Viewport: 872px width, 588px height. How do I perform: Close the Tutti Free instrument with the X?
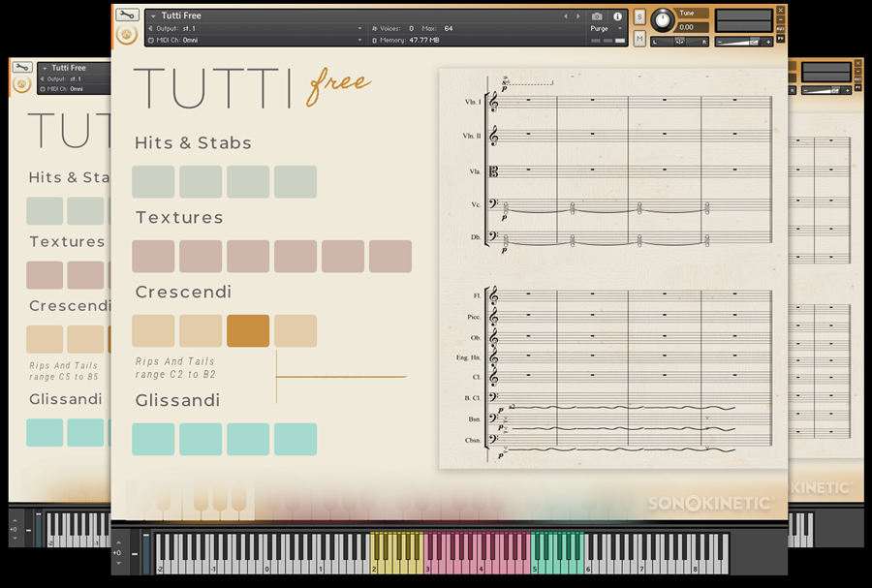[781, 10]
